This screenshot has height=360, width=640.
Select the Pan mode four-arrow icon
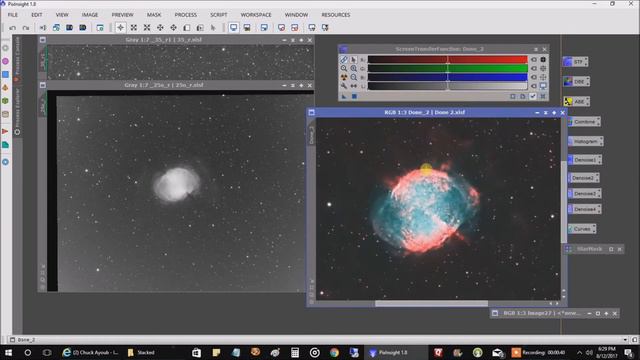pos(160,28)
